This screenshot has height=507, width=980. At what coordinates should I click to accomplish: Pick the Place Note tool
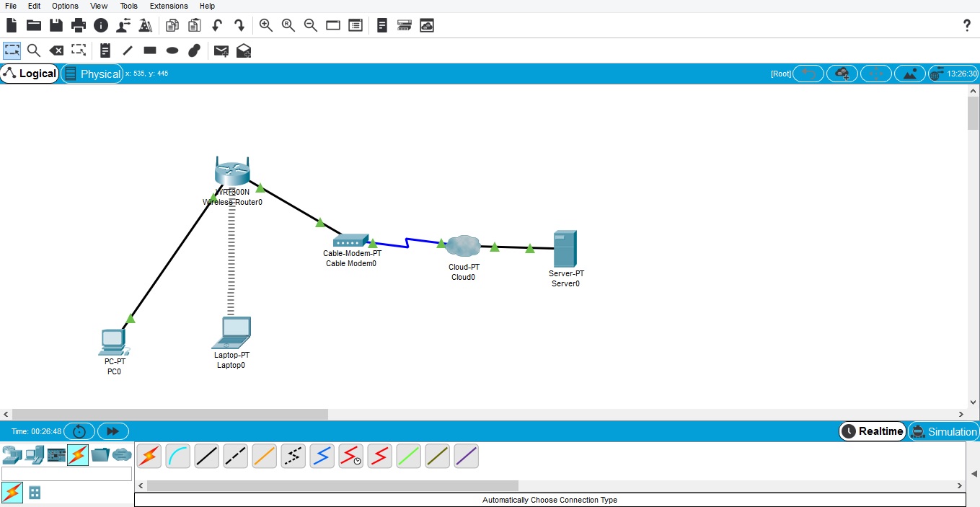pos(105,50)
